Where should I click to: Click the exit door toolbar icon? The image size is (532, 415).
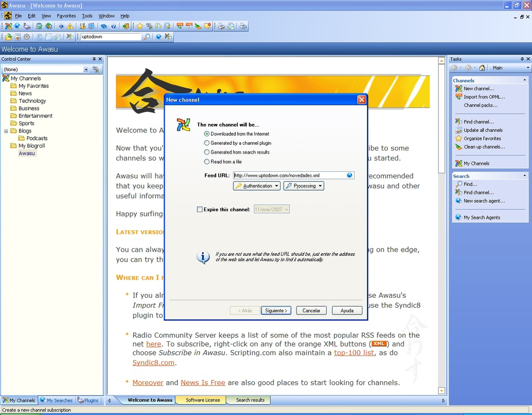126,26
